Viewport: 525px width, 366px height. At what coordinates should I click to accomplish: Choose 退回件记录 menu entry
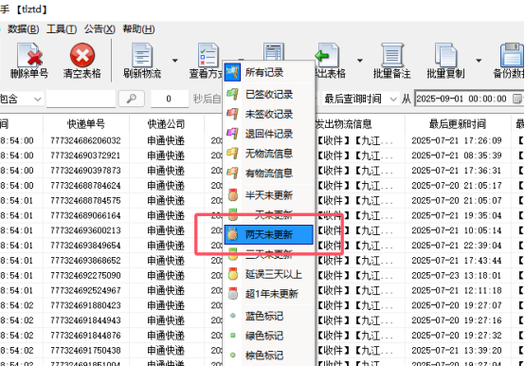coord(269,134)
